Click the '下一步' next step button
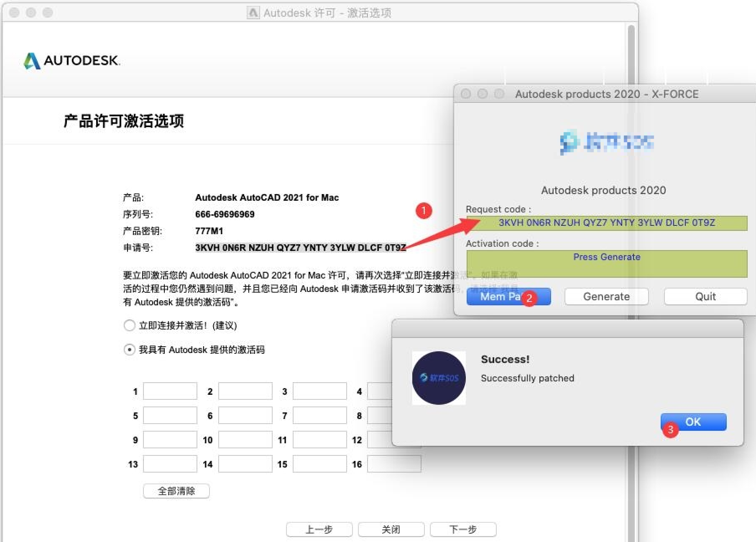 pyautogui.click(x=463, y=529)
